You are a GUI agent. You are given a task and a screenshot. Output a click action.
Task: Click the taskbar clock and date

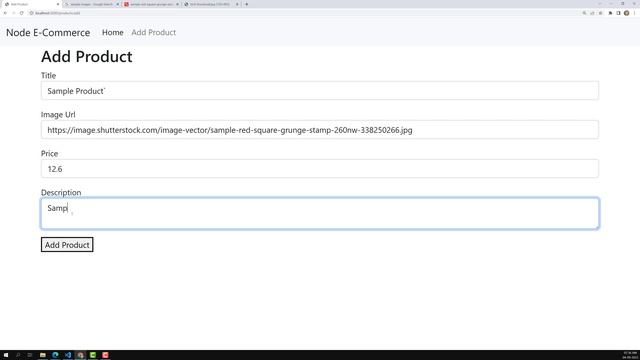630,355
